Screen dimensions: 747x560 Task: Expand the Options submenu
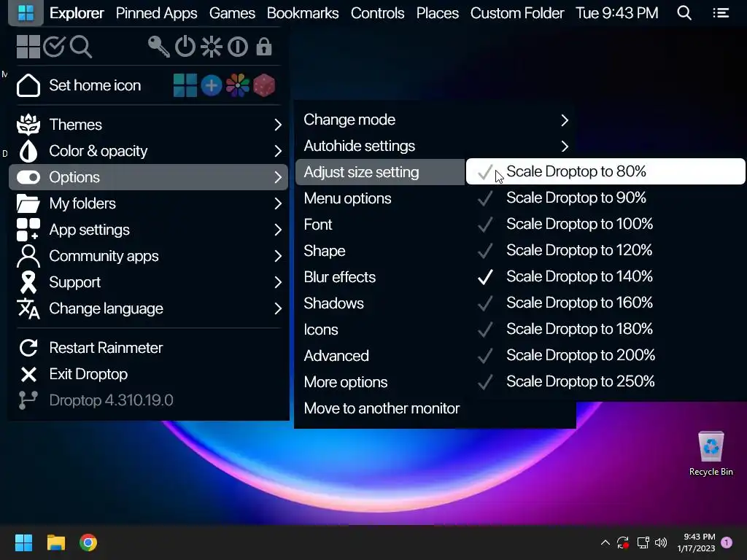point(148,177)
